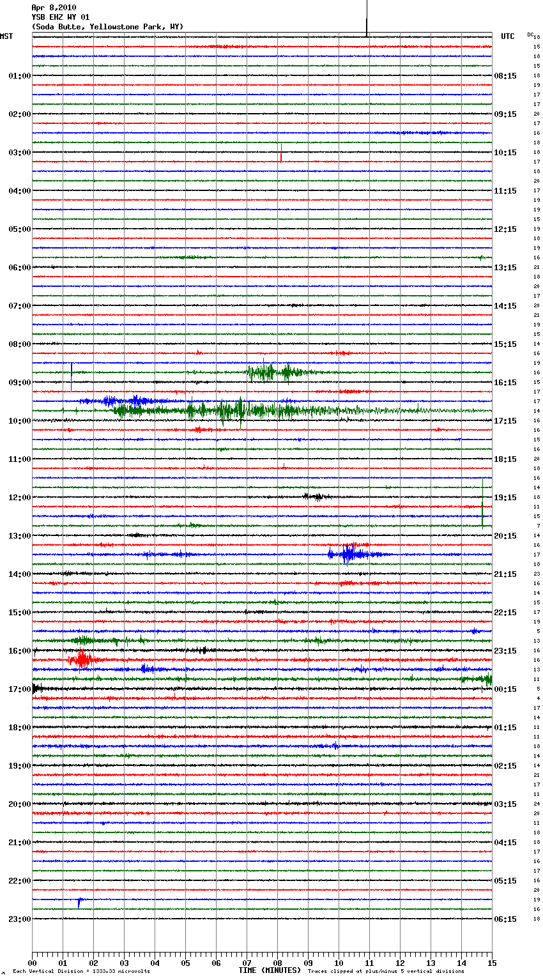Click the 16:15 UTC time label
This screenshot has height=980, width=543.
(505, 383)
